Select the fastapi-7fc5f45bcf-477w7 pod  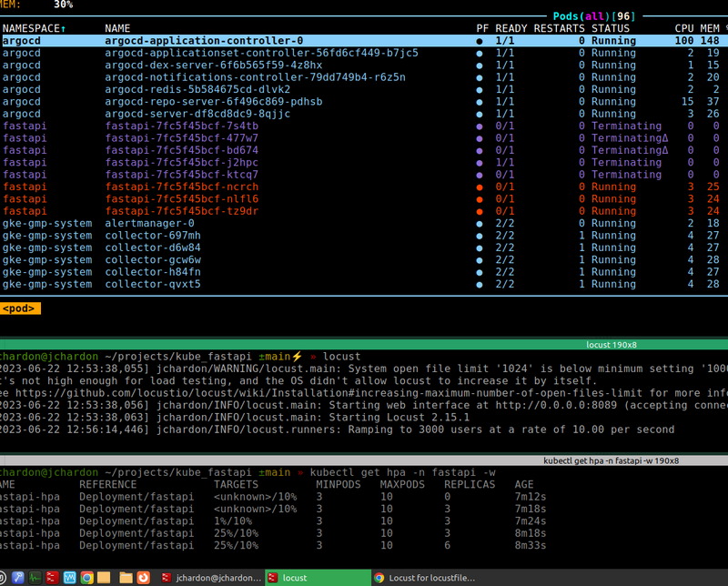[x=364, y=138]
